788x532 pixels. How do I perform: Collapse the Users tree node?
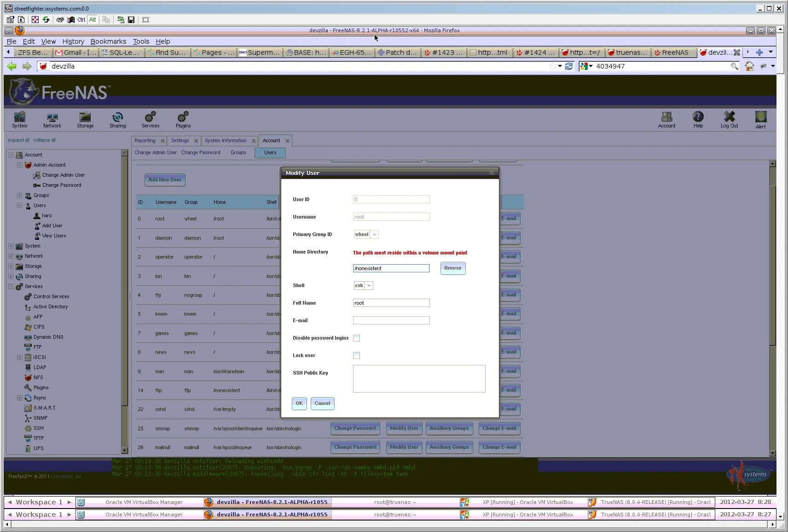coord(19,205)
